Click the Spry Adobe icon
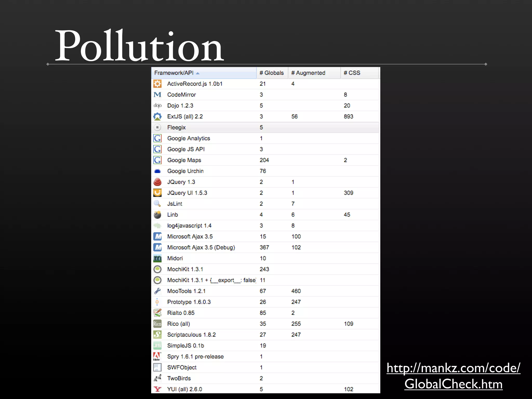Screen dimensions: 532x399 tap(157, 356)
